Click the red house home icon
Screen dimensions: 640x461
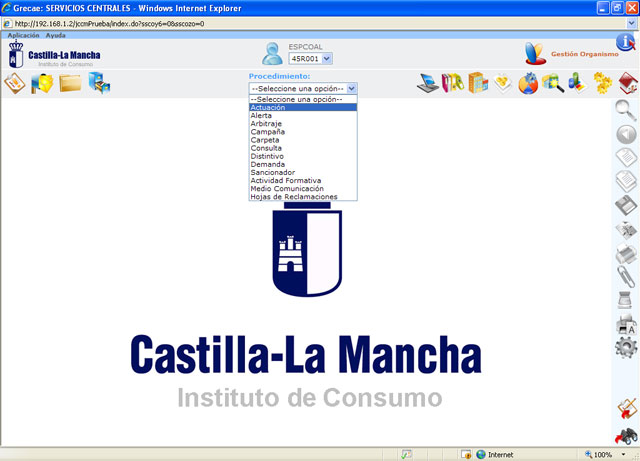(628, 83)
